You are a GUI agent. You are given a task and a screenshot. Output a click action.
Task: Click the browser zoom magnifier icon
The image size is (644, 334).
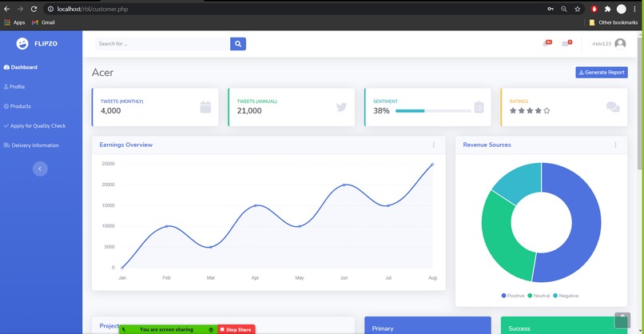tap(564, 9)
